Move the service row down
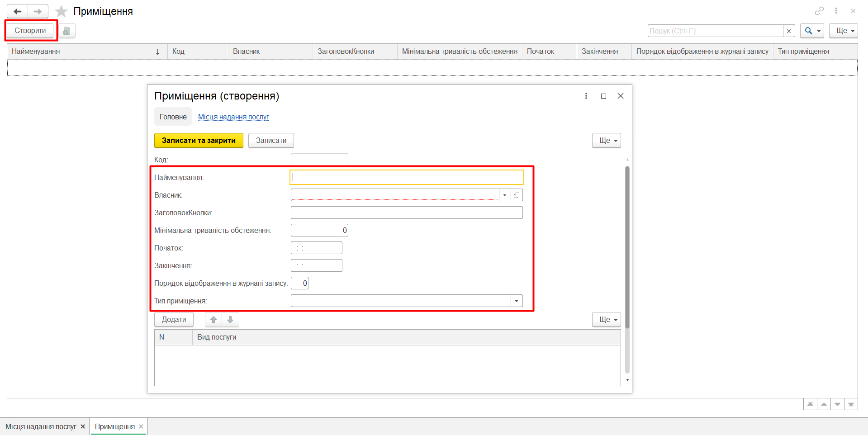 230,320
